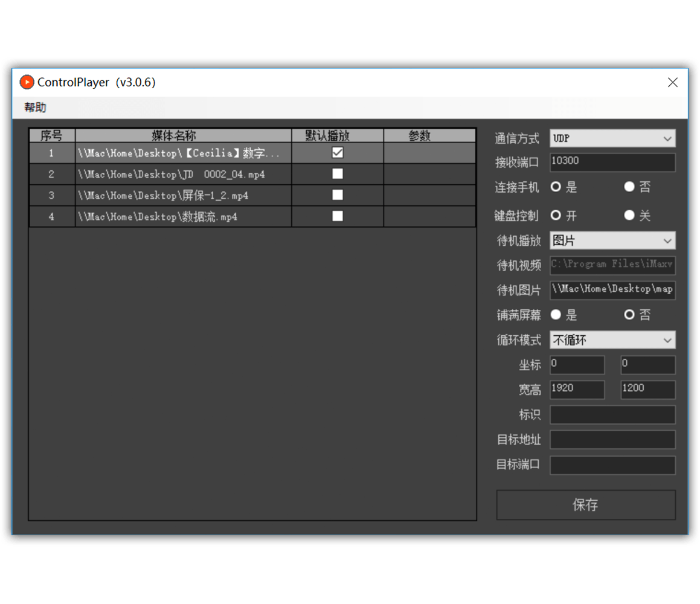Screen dimensions: 700x604
Task: Click the 参数 column header
Action: point(429,135)
